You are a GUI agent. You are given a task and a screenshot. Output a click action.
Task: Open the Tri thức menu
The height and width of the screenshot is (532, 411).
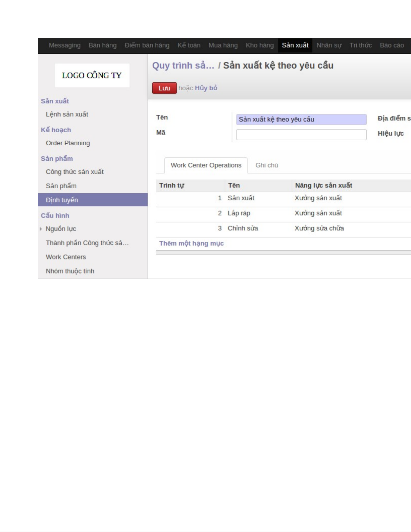coord(361,45)
